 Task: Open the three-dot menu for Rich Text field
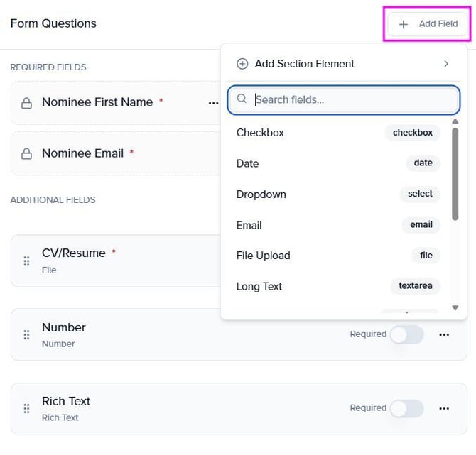pos(444,408)
